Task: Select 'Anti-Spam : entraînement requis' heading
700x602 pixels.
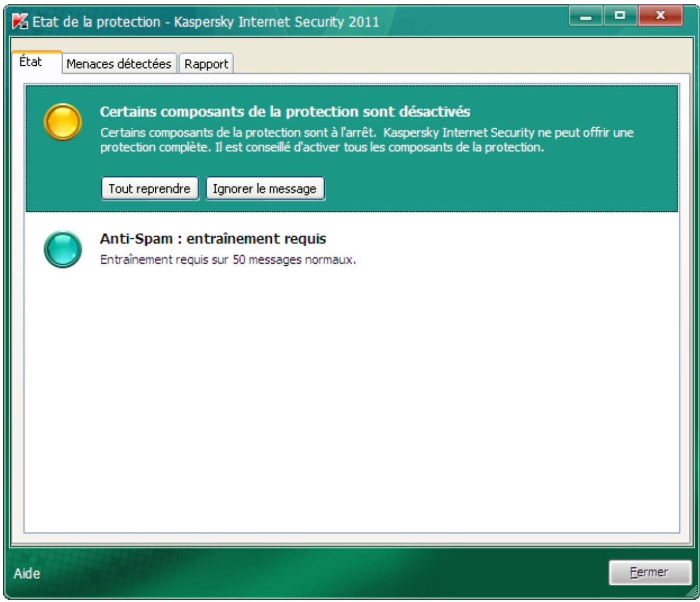Action: (213, 238)
